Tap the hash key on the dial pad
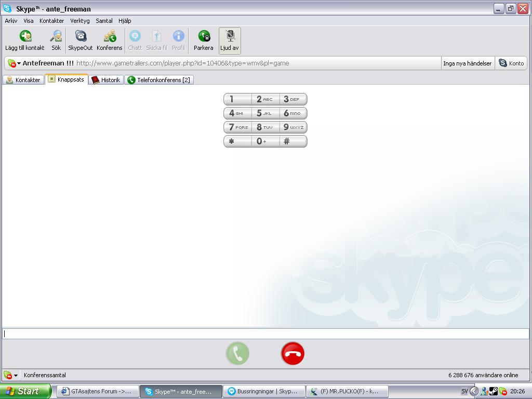The width and height of the screenshot is (532, 399). pos(293,141)
